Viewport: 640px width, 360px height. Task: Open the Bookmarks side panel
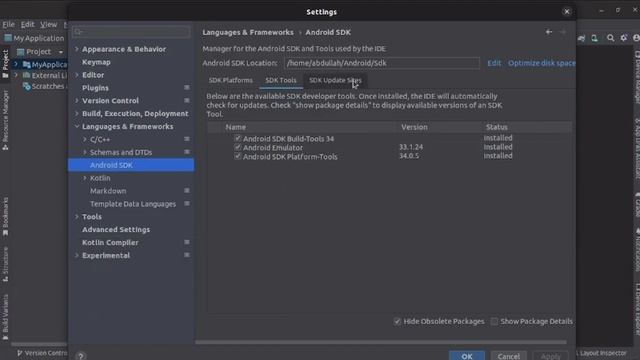(x=5, y=216)
